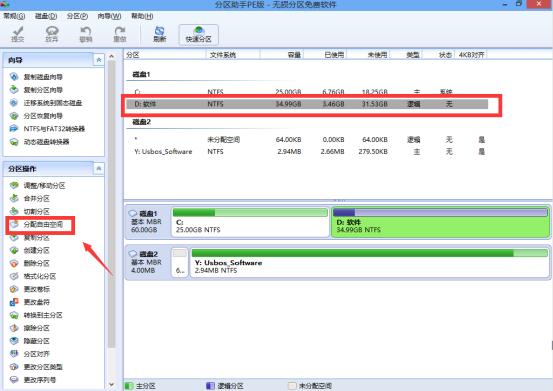Launch 快速分区 quick partition tool
The image size is (553, 391).
point(198,35)
